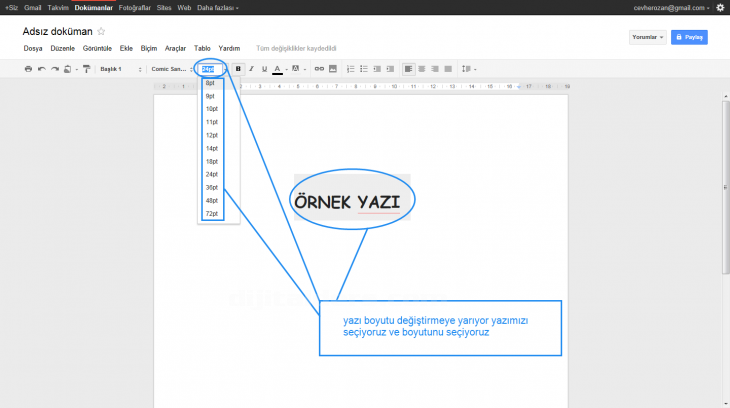Toggle italic formatting

pos(251,69)
